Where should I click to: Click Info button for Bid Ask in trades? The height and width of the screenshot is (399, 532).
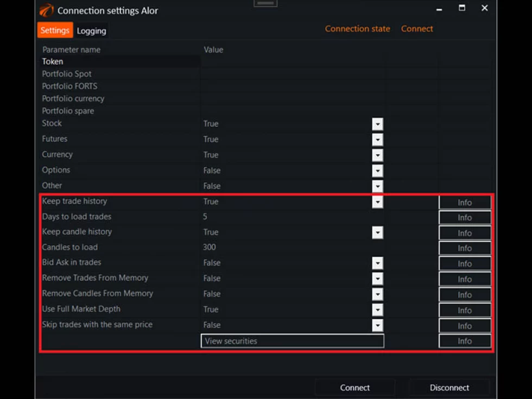(465, 264)
